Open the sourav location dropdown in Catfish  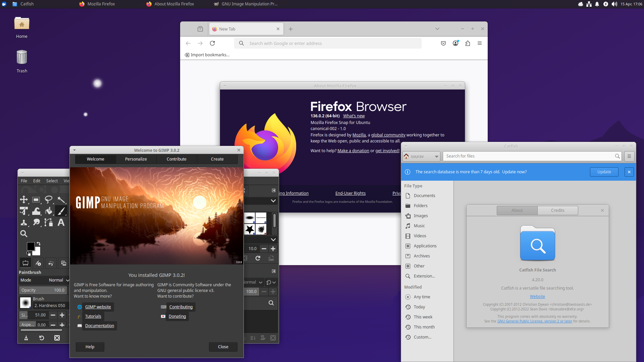pos(421,156)
